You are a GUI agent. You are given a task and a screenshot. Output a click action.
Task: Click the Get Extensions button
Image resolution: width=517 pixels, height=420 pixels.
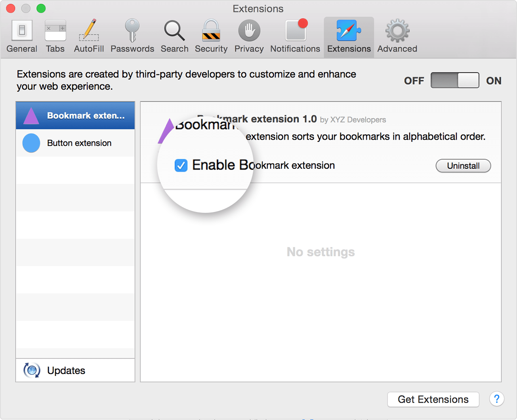[433, 399]
